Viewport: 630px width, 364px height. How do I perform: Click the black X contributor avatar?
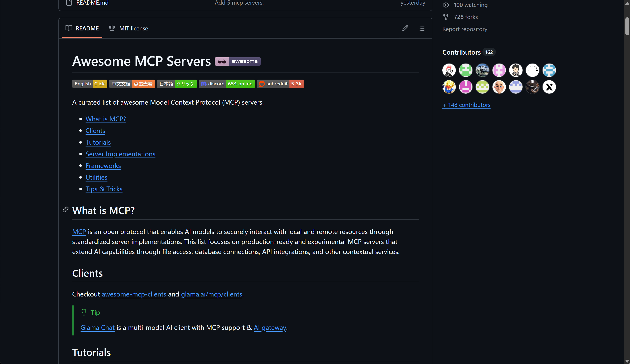point(549,87)
